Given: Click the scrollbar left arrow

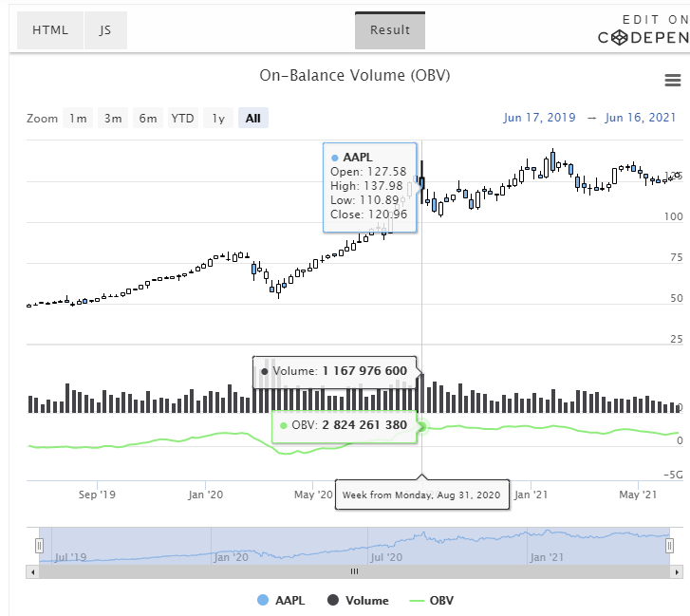Looking at the screenshot, I should coord(32,572).
